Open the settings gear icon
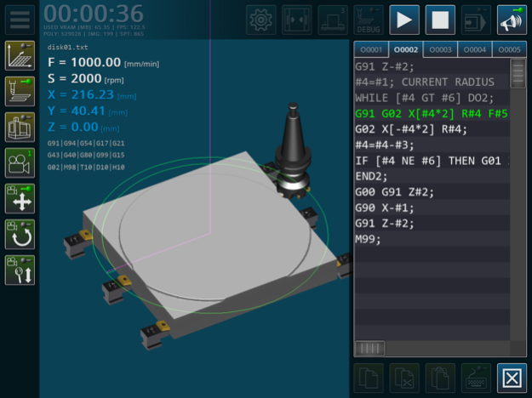This screenshot has height=398, width=532. coord(261,20)
